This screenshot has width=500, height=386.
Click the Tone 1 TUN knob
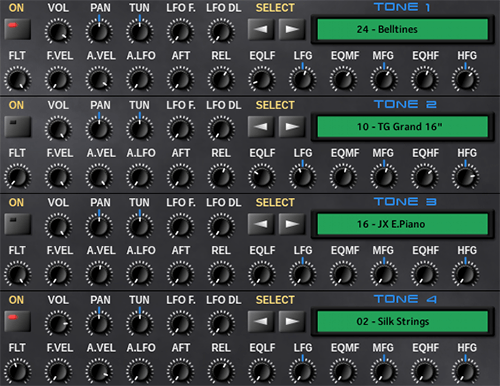[140, 31]
